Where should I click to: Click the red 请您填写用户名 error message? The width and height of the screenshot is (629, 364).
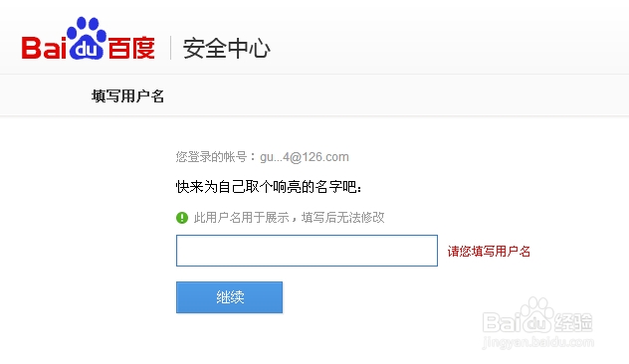489,252
